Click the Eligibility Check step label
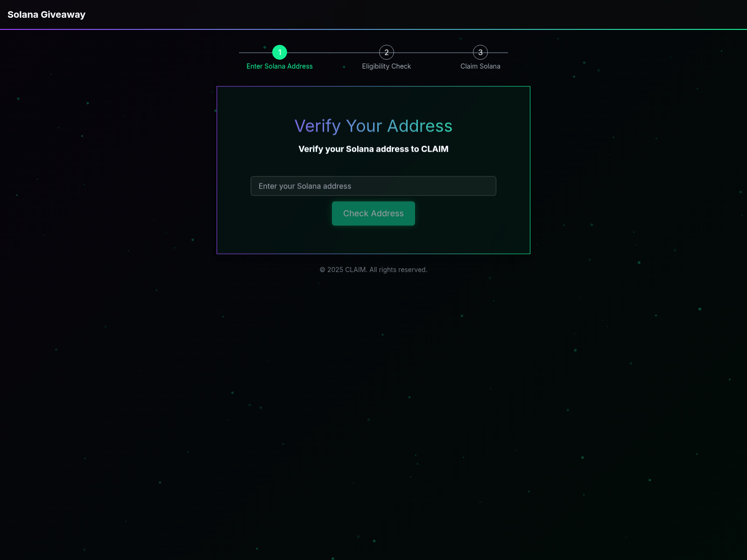 click(x=386, y=66)
